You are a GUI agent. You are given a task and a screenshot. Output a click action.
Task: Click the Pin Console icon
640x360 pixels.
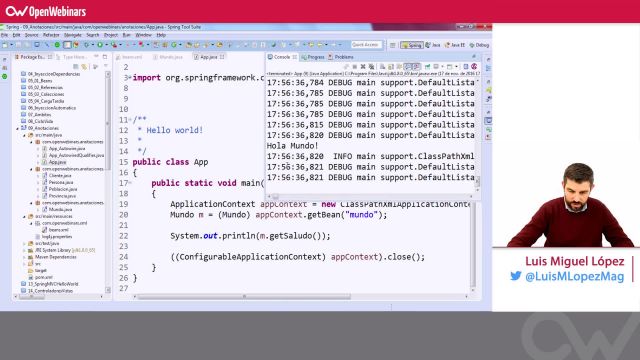tap(427, 67)
